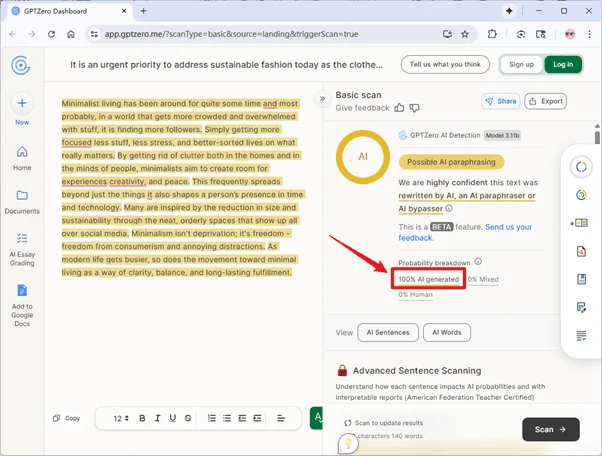Open the browser three-dot menu

pyautogui.click(x=589, y=34)
